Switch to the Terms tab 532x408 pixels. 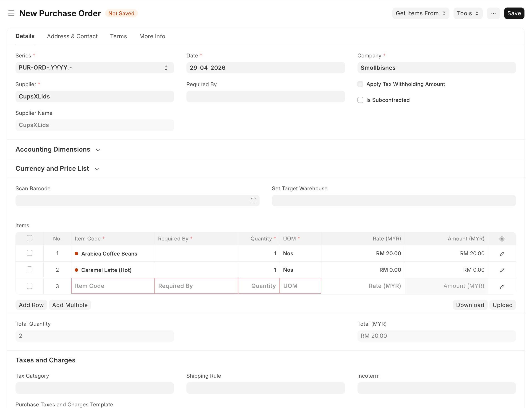118,36
